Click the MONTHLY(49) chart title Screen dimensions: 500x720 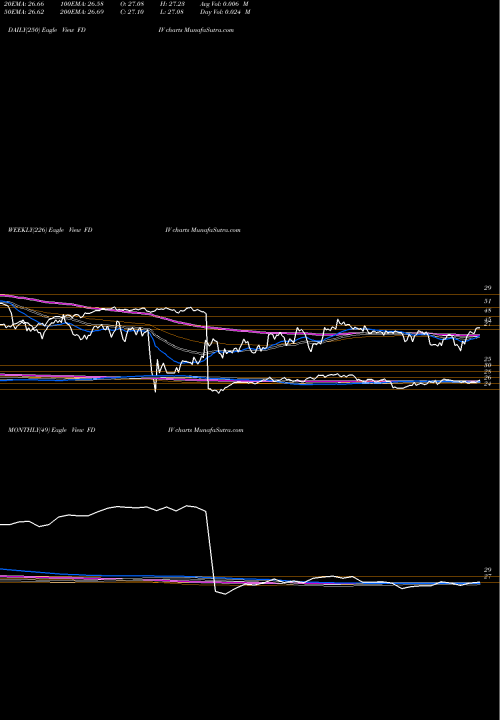(51, 430)
